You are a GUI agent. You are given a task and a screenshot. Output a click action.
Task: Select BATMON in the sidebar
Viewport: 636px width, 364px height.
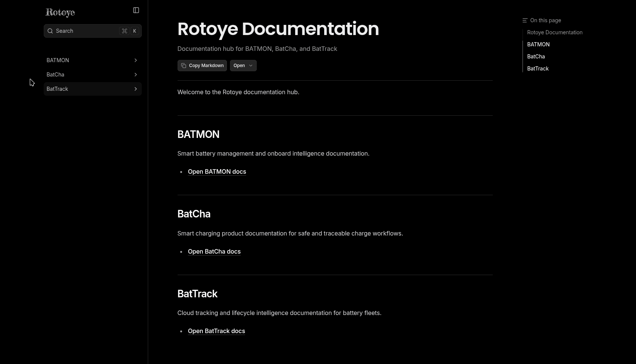[x=93, y=60]
